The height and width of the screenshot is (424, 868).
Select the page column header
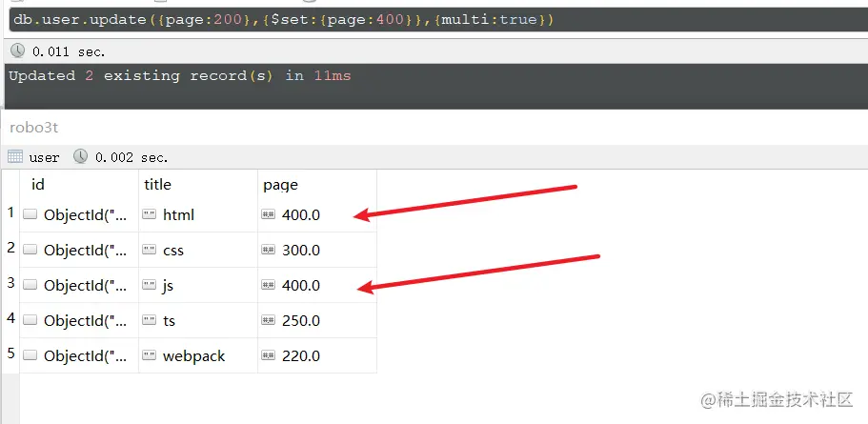point(317,184)
